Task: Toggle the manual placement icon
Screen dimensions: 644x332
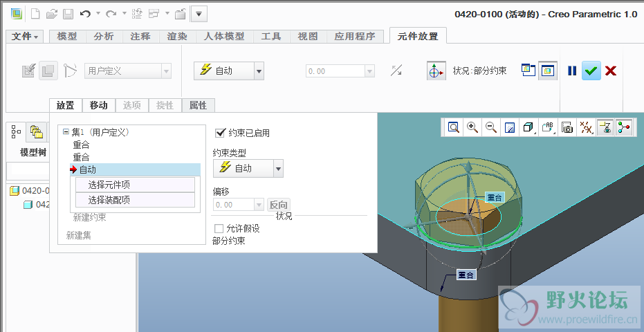Action: click(x=48, y=71)
